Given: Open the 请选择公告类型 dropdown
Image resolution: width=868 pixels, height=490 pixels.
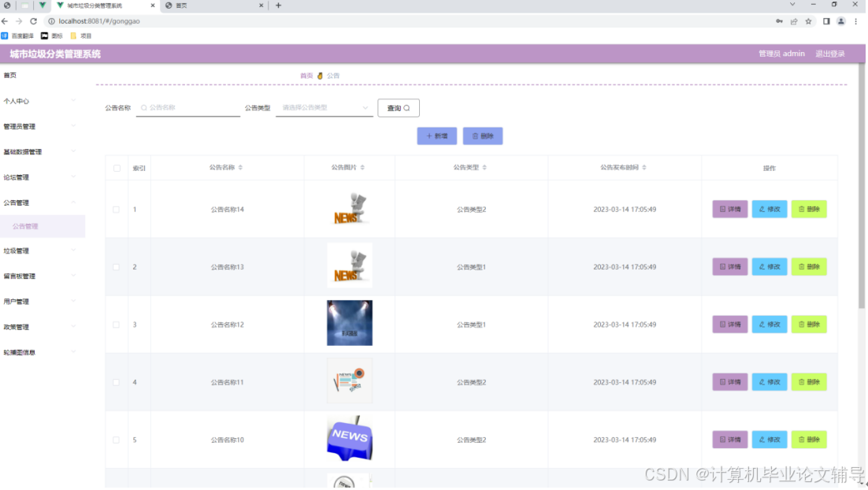Looking at the screenshot, I should (x=323, y=107).
